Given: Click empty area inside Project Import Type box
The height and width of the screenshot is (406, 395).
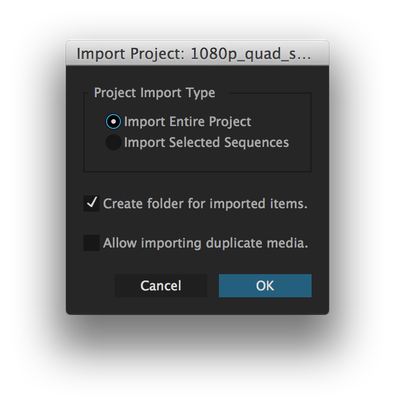Looking at the screenshot, I should point(200,161).
